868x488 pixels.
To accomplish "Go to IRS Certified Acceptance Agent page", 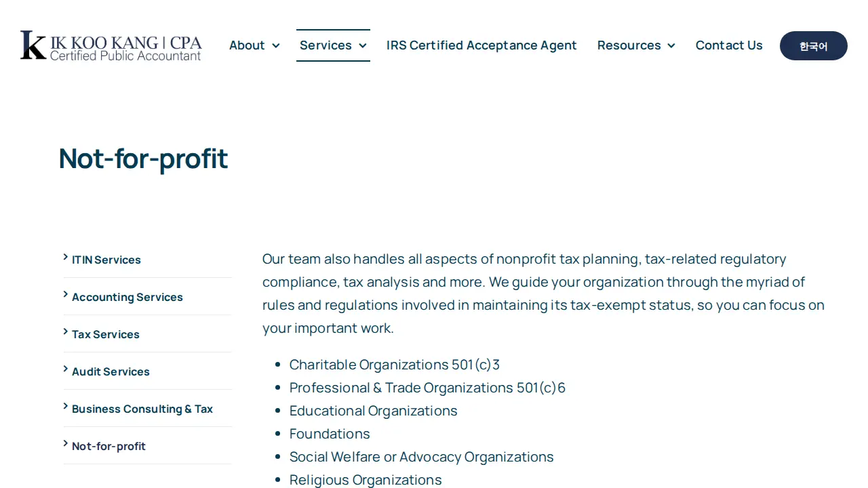I will click(x=481, y=45).
